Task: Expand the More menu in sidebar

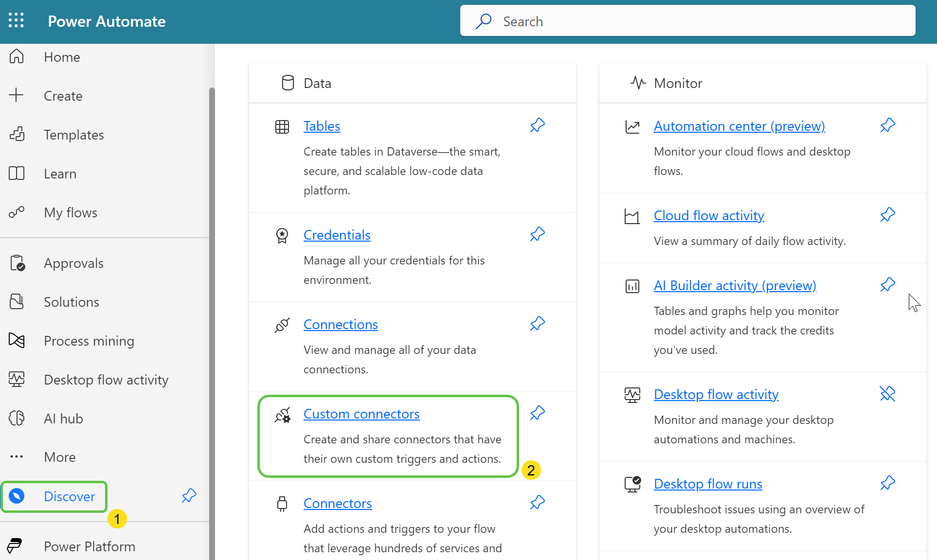Action: (59, 457)
